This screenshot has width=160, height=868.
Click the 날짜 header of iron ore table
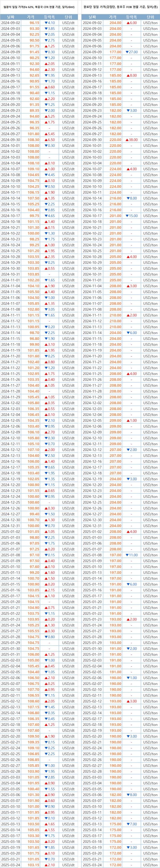point(10,17)
